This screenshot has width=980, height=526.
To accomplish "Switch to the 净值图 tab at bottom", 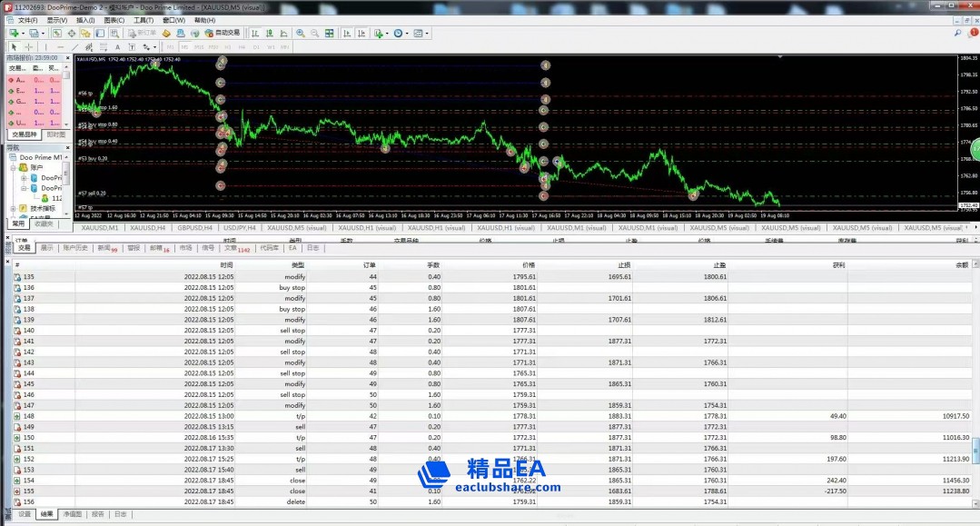I will coord(71,513).
